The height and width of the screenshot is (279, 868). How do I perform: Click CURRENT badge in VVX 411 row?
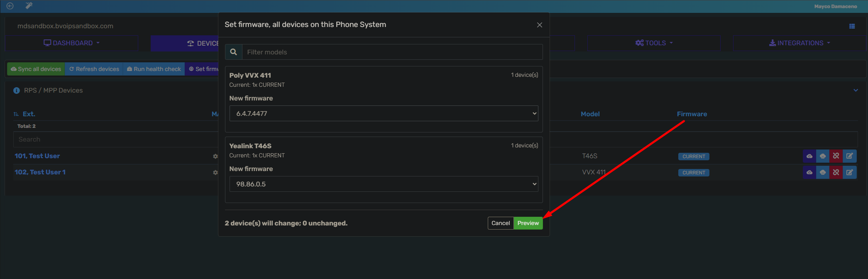click(x=694, y=173)
